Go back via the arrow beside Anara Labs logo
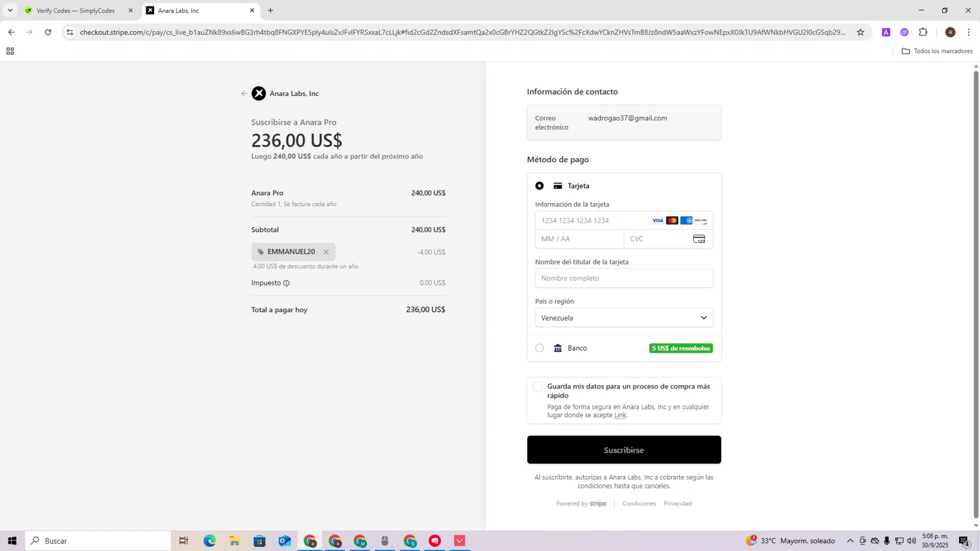The height and width of the screenshot is (551, 980). pyautogui.click(x=244, y=93)
